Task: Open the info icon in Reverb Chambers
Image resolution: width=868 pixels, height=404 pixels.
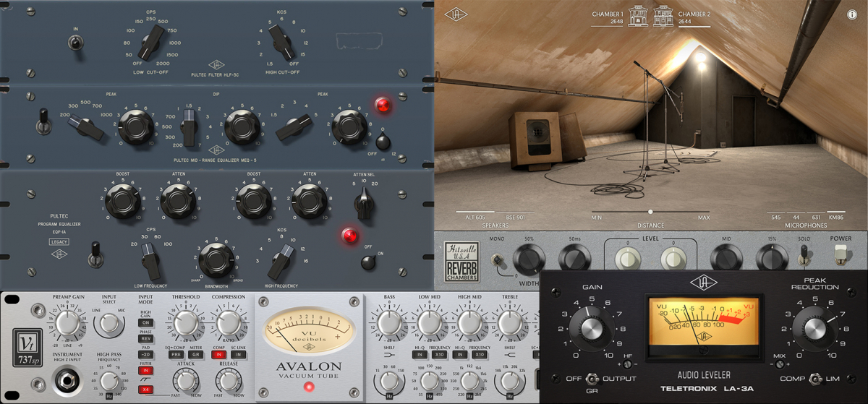Action: coord(851,14)
